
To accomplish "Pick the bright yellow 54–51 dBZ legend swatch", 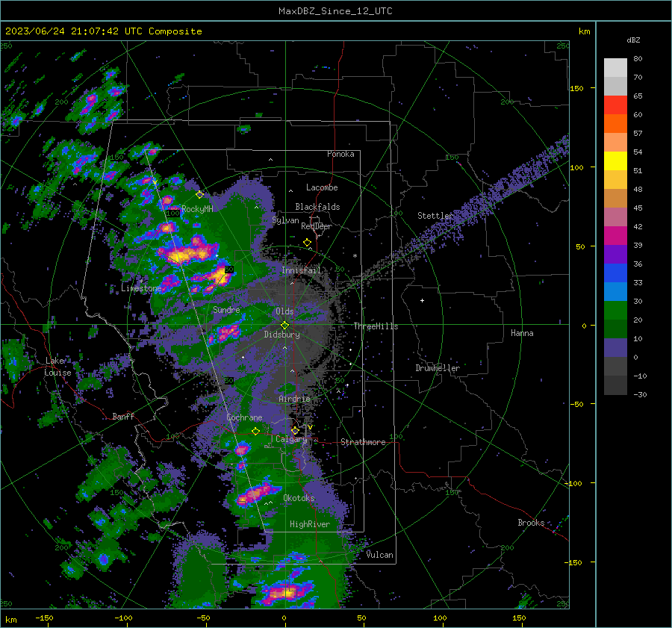I will (615, 161).
